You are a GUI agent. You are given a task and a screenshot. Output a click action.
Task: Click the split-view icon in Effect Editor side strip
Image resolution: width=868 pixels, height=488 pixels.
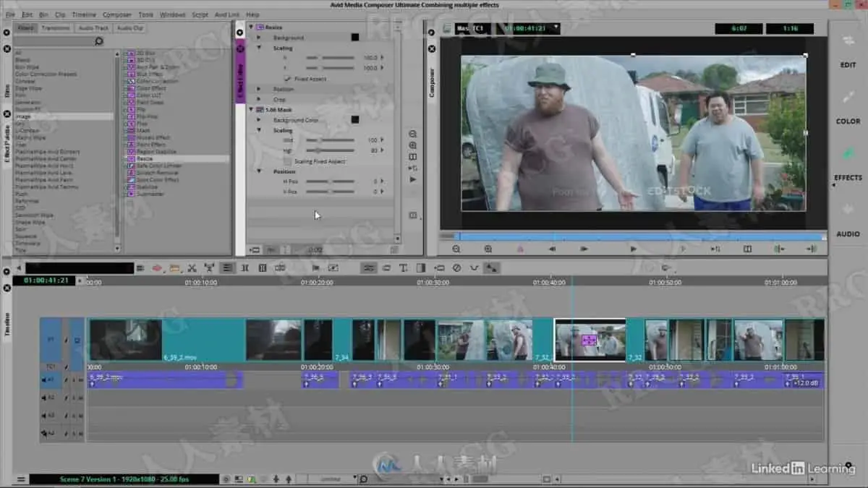413,157
